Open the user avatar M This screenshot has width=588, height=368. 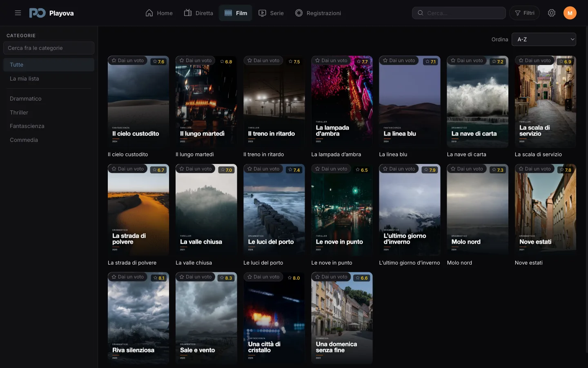(570, 13)
